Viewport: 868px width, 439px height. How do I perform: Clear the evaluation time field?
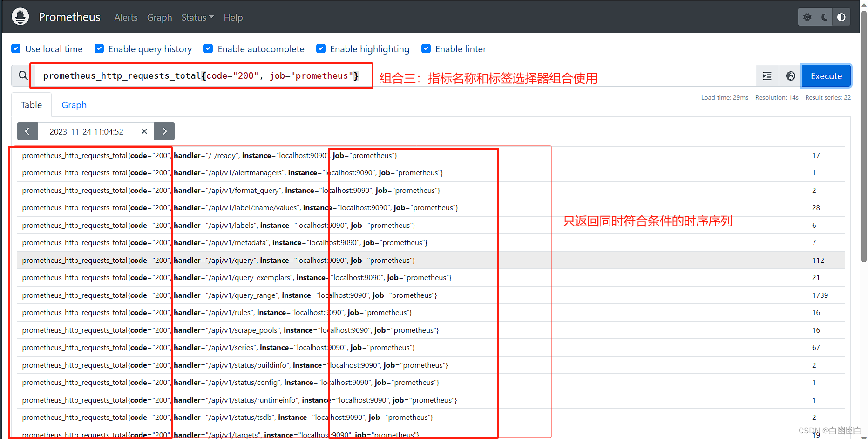click(x=144, y=131)
